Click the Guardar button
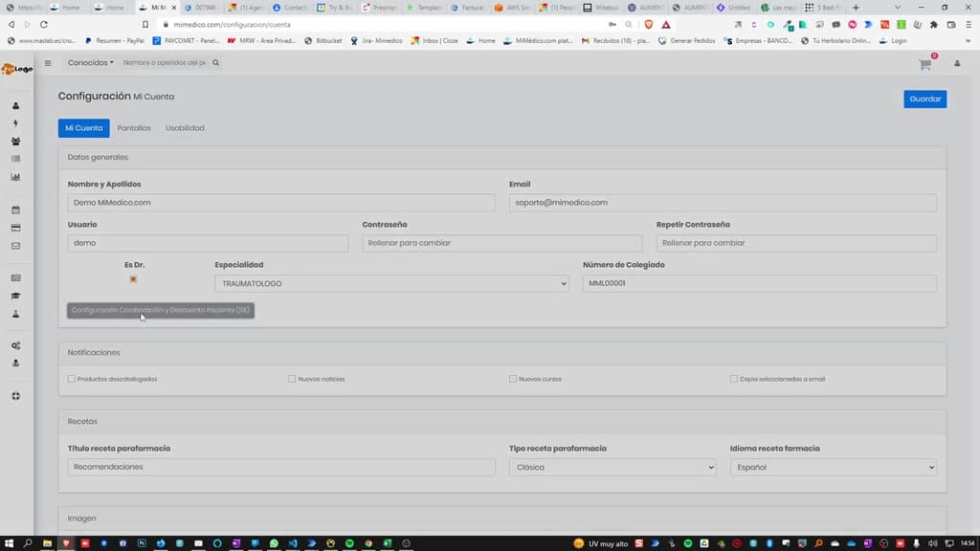The width and height of the screenshot is (980, 551). 925,99
